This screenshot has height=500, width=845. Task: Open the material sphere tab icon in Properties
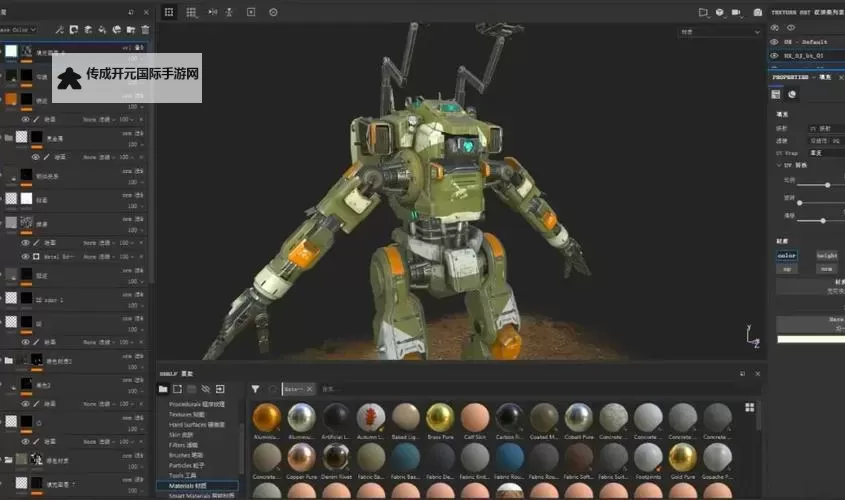coord(792,94)
